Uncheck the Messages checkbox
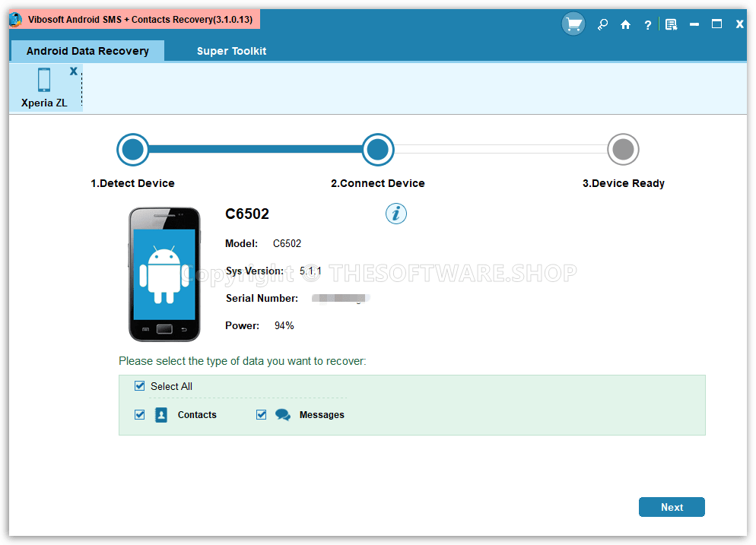Image resolution: width=756 pixels, height=545 pixels. click(261, 414)
